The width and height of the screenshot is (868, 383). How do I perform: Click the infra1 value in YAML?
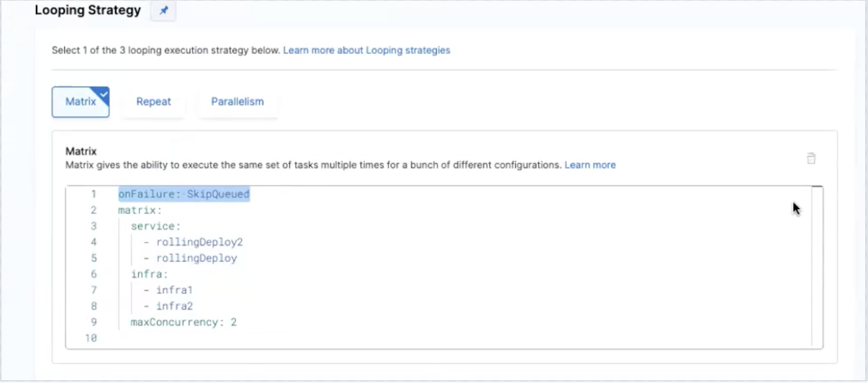click(x=174, y=290)
